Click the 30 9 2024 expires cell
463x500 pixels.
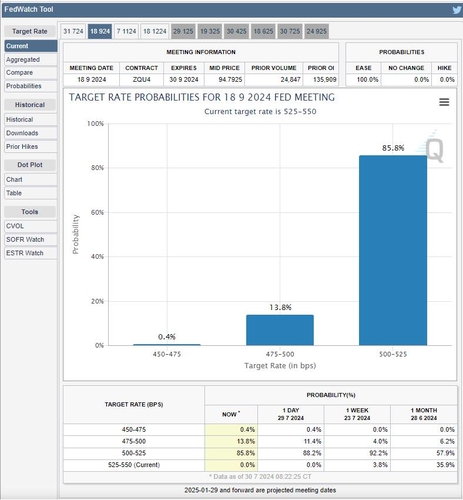(x=184, y=80)
